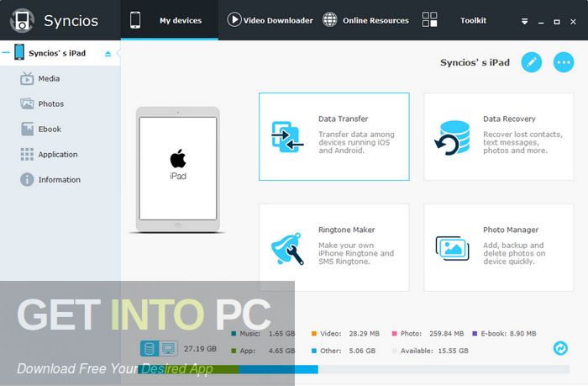The width and height of the screenshot is (588, 386).
Task: Click the purple E-book legend swatch
Action: pos(475,333)
